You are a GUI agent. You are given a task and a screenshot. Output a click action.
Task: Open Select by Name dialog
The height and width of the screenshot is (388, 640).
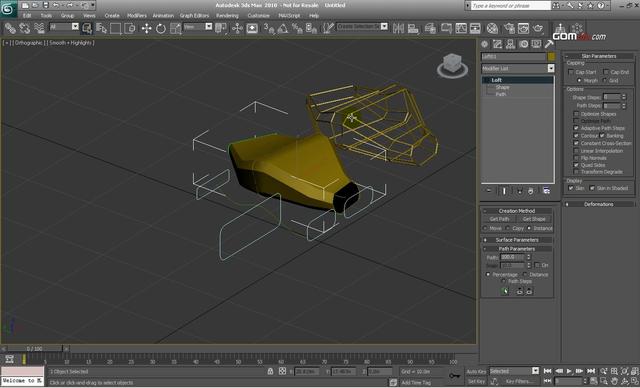point(101,28)
